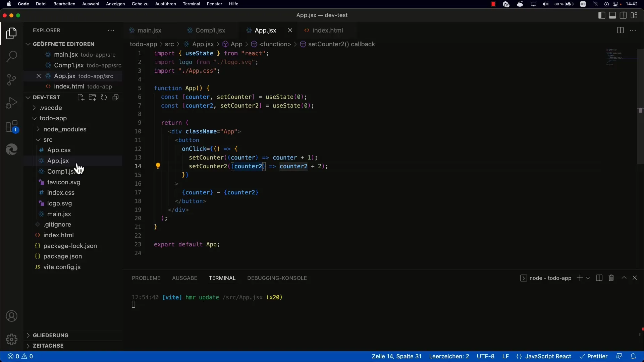Open the Manage gear icon
Image resolution: width=644 pixels, height=362 pixels.
click(12, 339)
